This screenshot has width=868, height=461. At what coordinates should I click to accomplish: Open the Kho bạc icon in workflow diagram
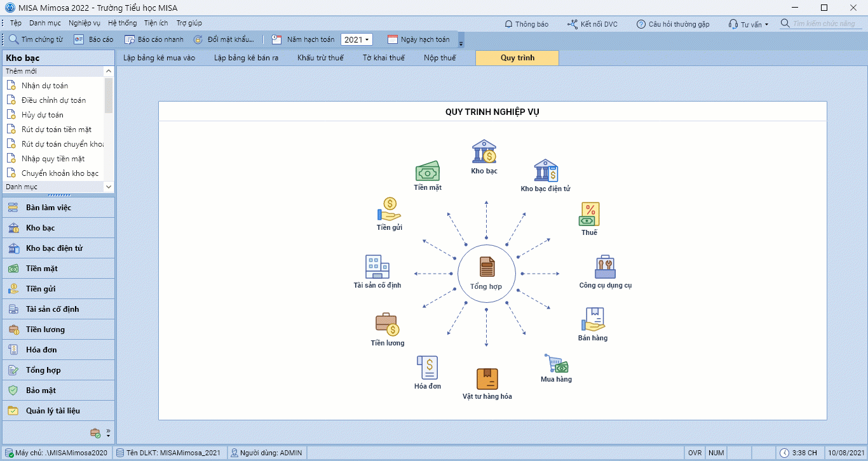pyautogui.click(x=484, y=152)
